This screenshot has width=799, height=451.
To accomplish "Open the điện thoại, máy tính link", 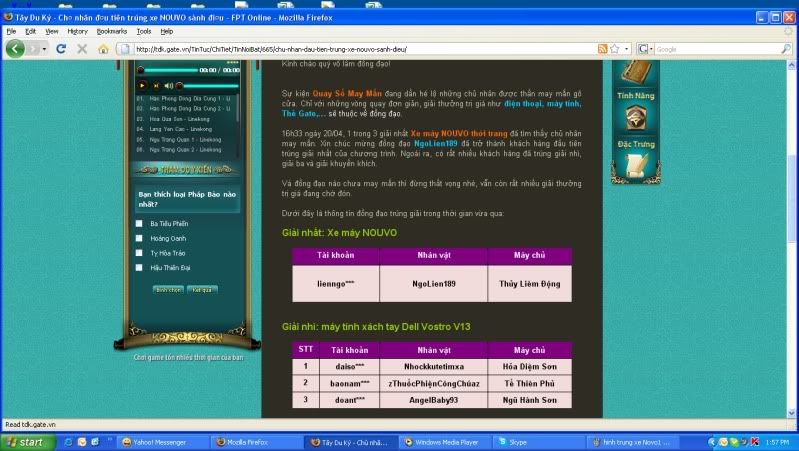I will pos(542,103).
